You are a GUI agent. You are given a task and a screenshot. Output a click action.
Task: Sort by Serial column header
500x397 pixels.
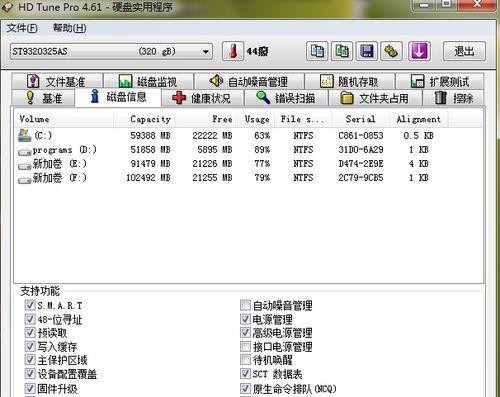pyautogui.click(x=361, y=119)
